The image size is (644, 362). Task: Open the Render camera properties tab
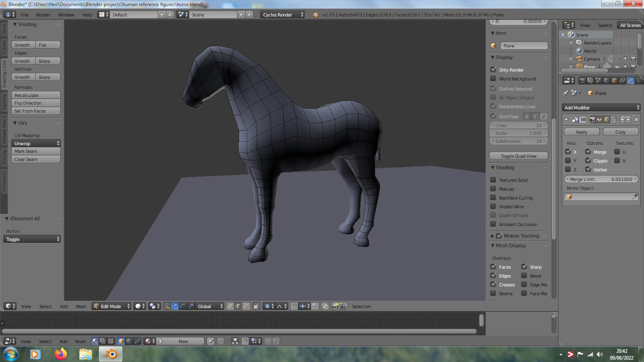tap(582, 80)
